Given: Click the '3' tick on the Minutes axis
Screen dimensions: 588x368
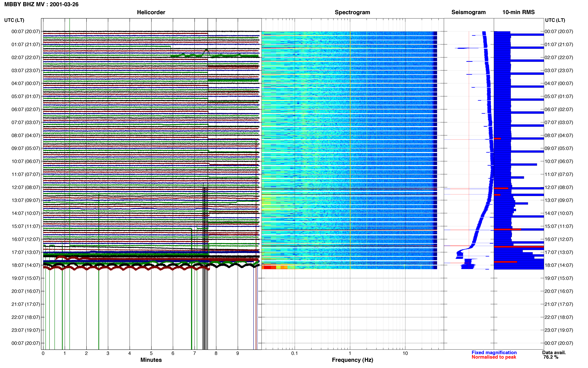Looking at the screenshot, I should click(x=108, y=353).
